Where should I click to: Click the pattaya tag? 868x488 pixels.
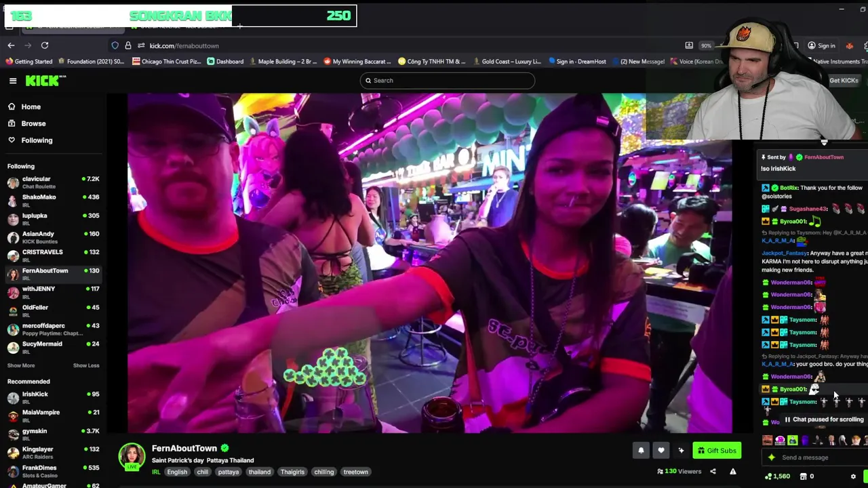tap(229, 472)
